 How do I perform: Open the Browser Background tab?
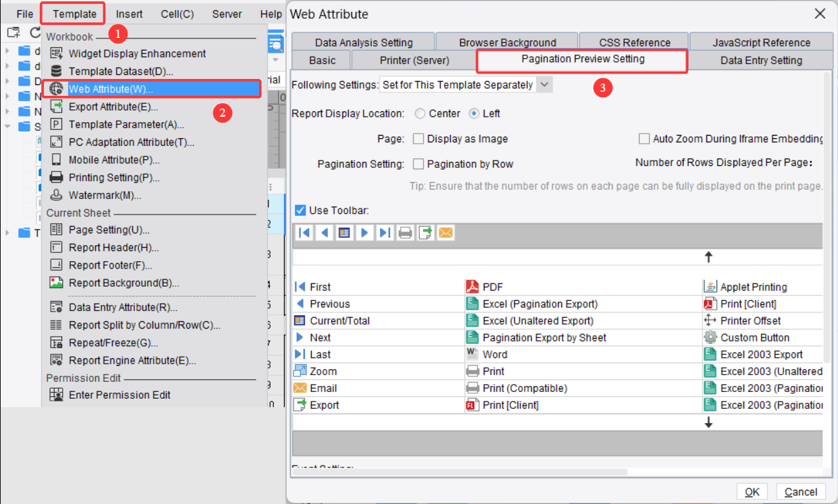click(507, 43)
